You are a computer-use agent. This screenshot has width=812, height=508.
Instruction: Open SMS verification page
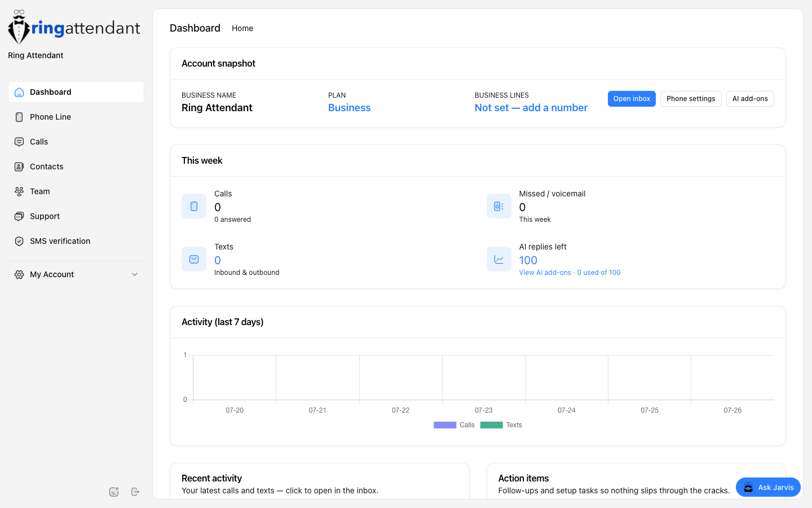point(76,241)
